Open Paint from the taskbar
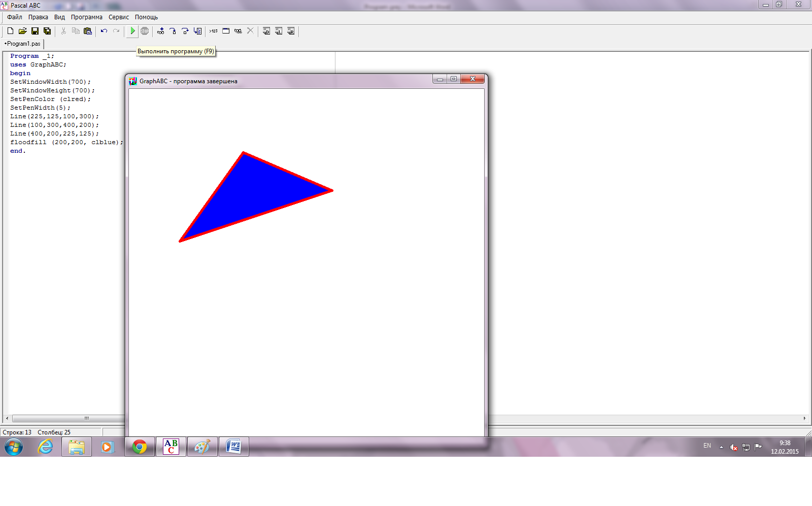The height and width of the screenshot is (506, 812). tap(202, 447)
